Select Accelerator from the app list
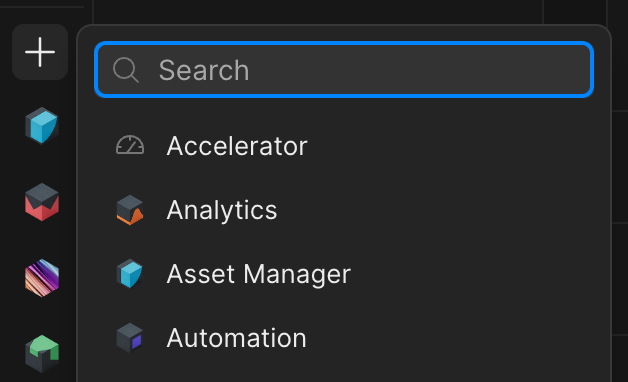The width and height of the screenshot is (628, 382). tap(344, 146)
